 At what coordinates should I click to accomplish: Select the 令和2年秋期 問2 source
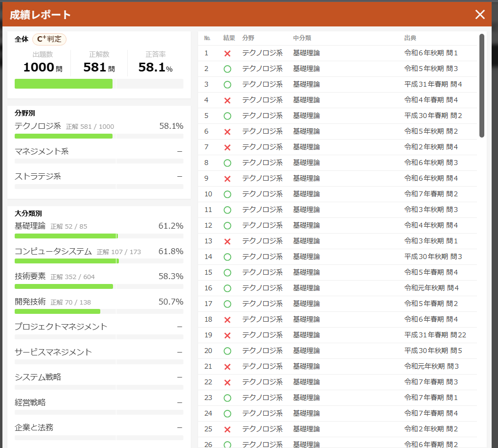point(430,429)
